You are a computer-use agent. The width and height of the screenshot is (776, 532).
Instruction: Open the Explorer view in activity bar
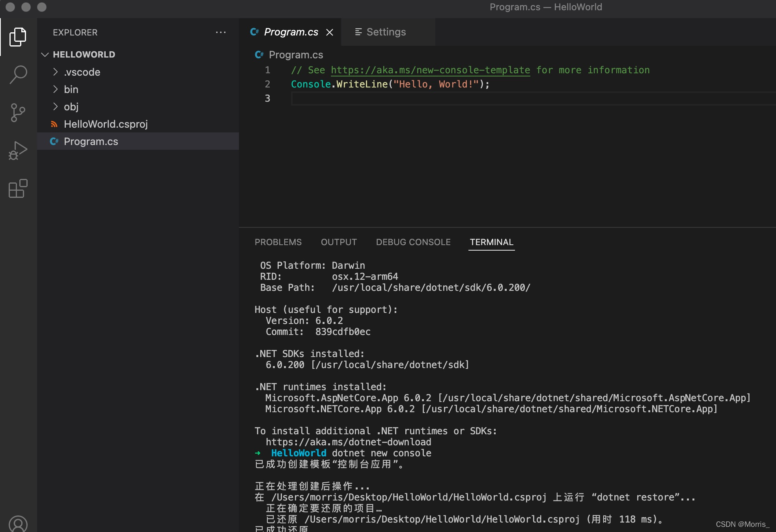click(18, 37)
